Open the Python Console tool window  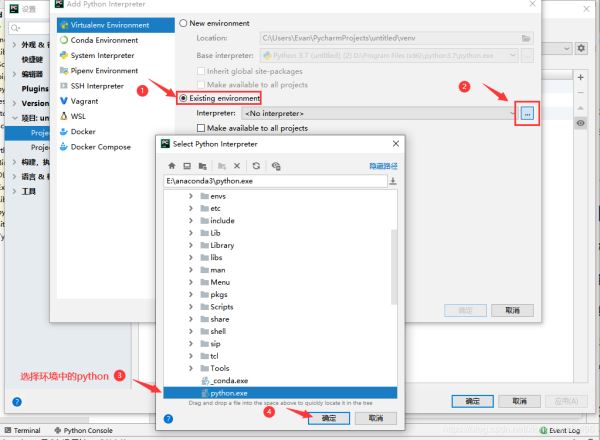coord(84,430)
